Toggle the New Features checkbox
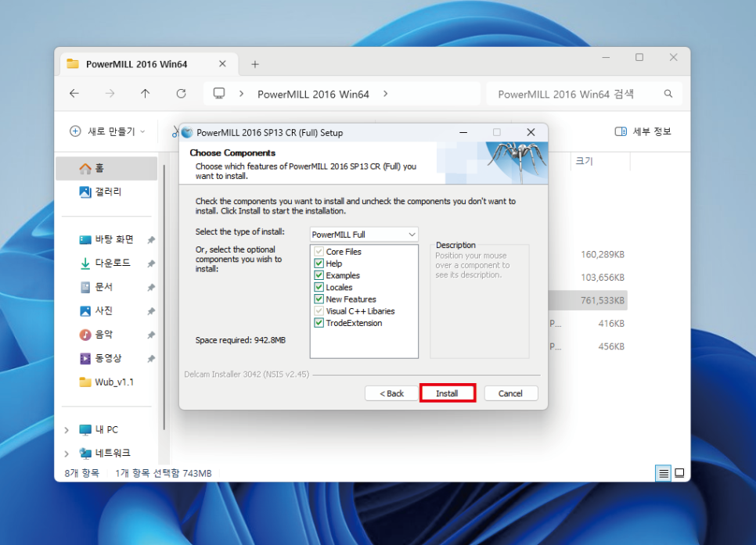This screenshot has height=545, width=756. tap(319, 299)
